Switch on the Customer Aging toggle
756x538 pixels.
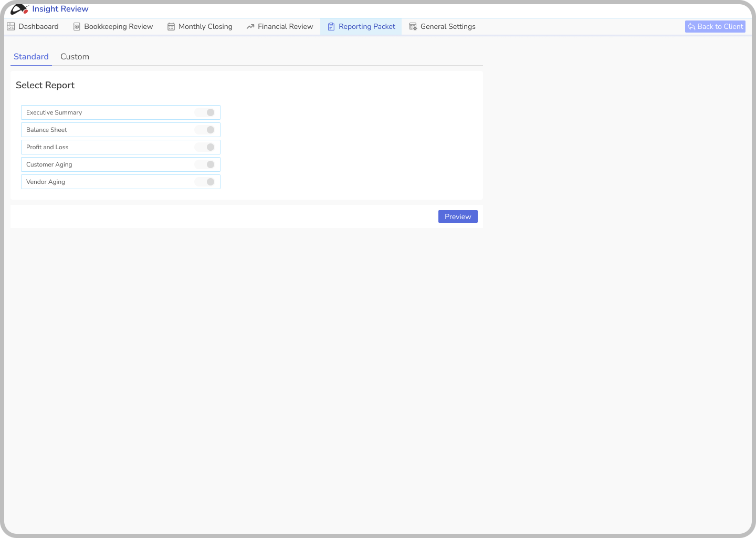(205, 164)
